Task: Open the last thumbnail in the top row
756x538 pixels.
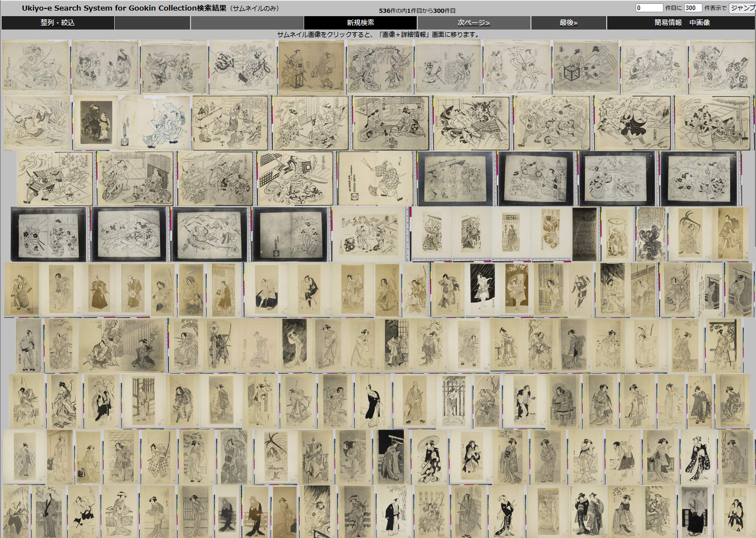Action: pos(722,67)
